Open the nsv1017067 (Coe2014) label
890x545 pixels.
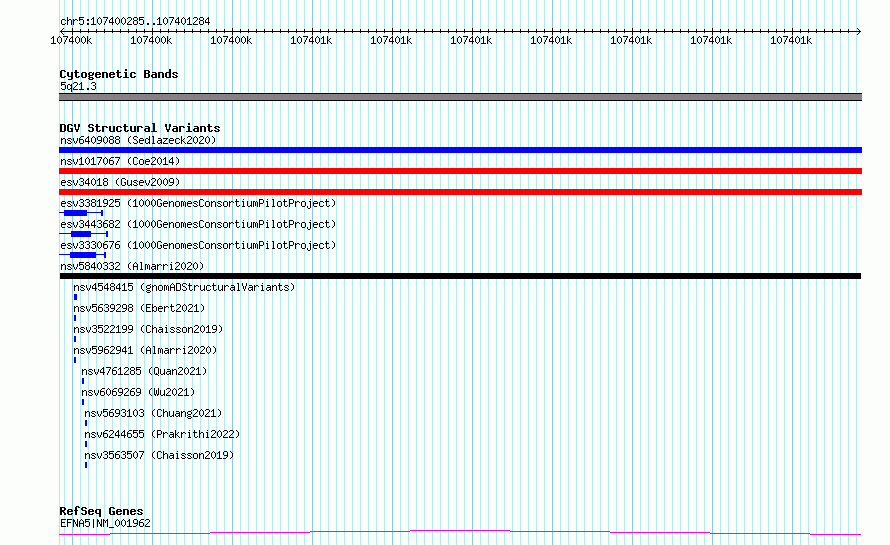(x=120, y=161)
